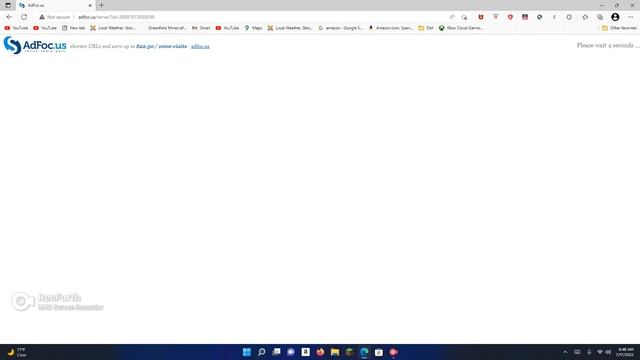The width and height of the screenshot is (640, 360).
Task: Open the Gmail bookmark
Action: [201, 28]
